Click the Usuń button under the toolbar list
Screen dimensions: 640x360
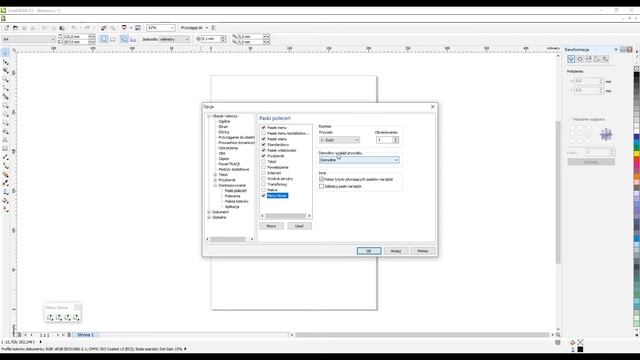(x=299, y=226)
